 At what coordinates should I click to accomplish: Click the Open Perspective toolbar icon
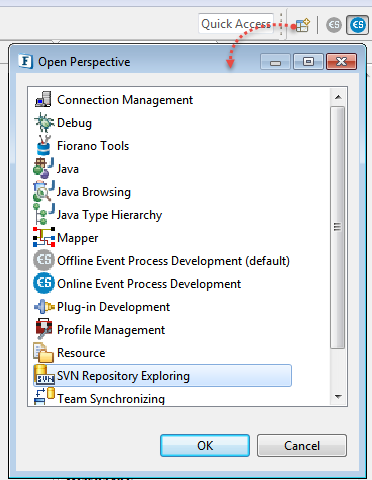point(303,25)
